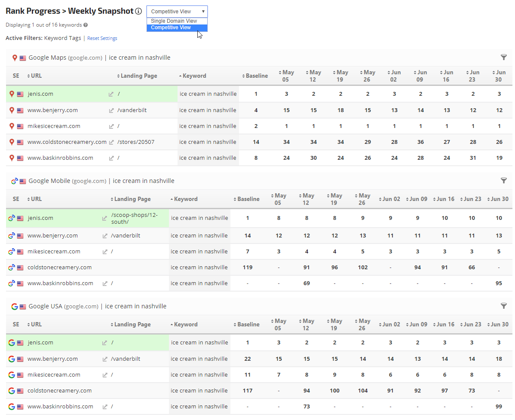Click external link icon for www.coldstonecreamery.com in Google Maps

pyautogui.click(x=111, y=142)
